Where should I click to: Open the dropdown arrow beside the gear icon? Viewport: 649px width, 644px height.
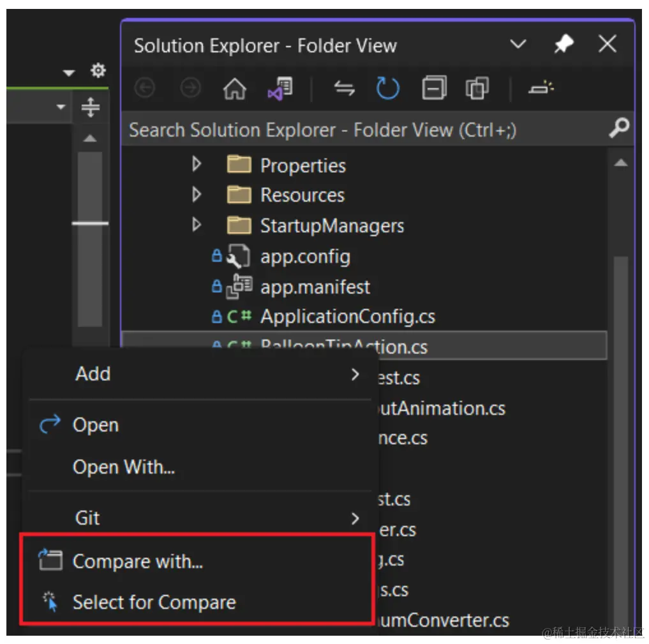(69, 73)
